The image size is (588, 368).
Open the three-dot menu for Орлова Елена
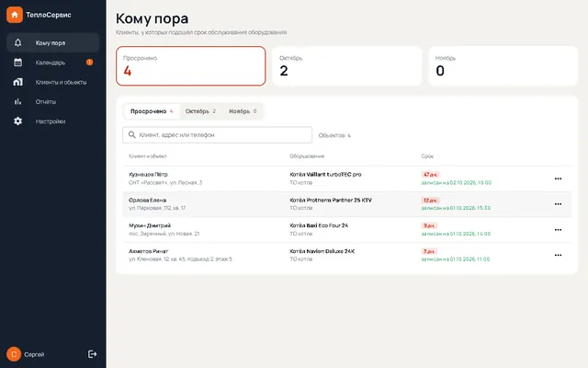pos(558,204)
